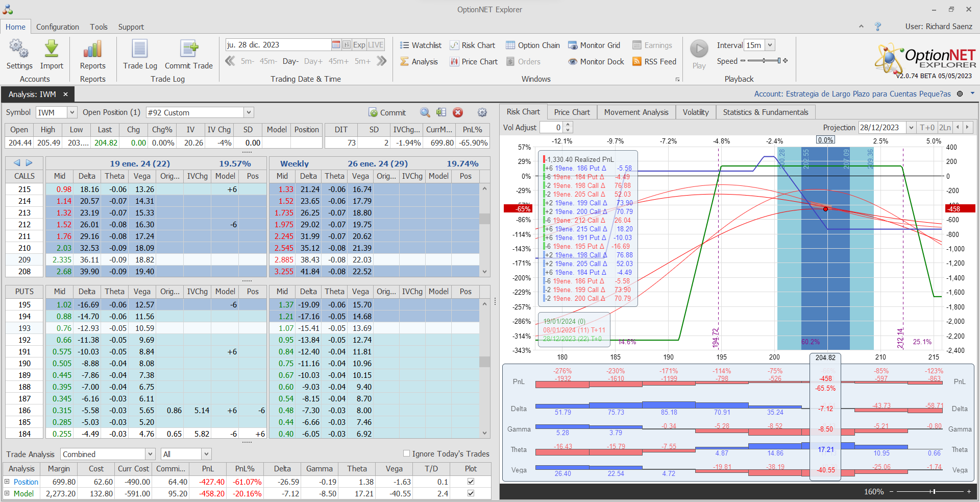Open the RSS Feed window
980x502 pixels.
tap(654, 62)
